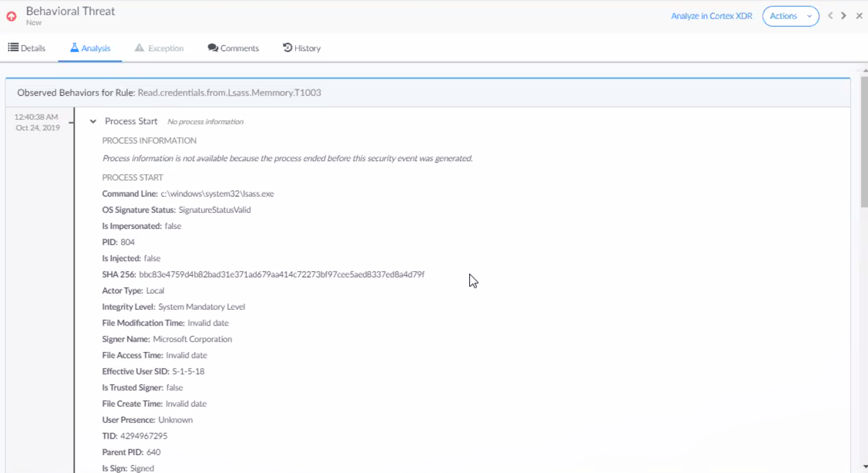Click the Behavioral Threat title

tap(70, 11)
